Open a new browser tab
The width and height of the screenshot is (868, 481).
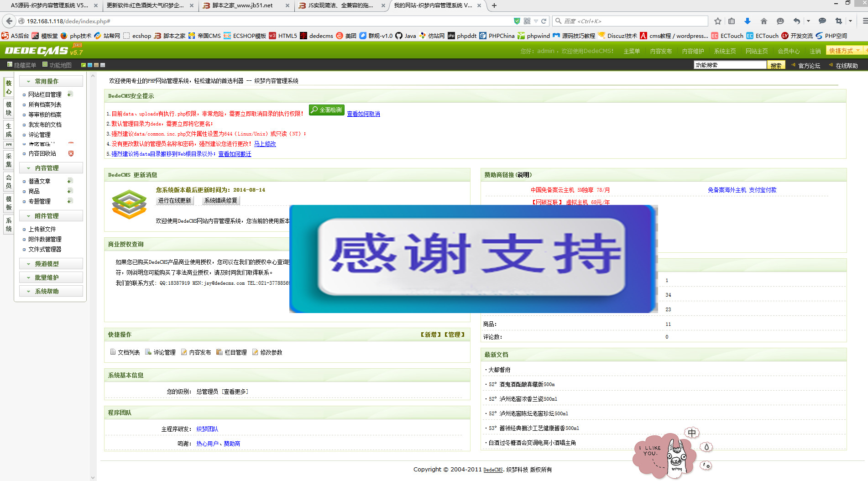(494, 5)
